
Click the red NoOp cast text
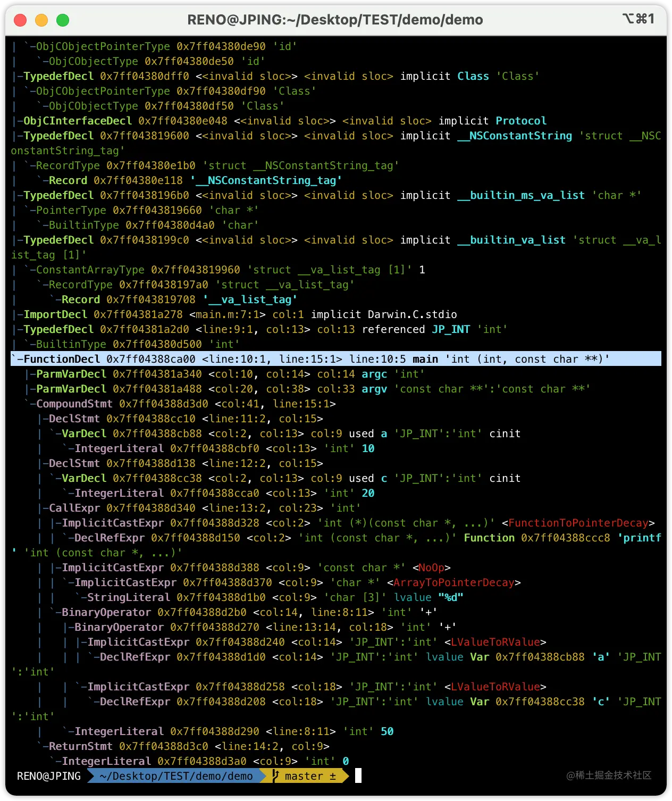431,568
